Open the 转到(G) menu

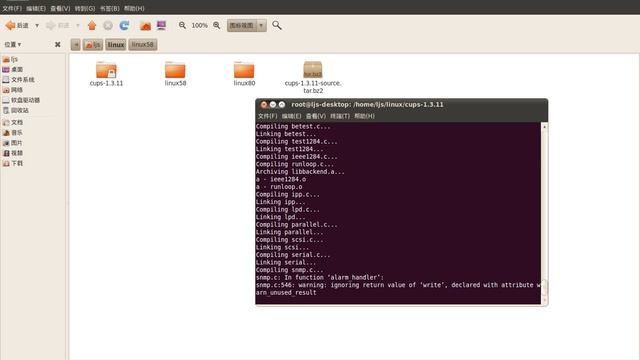point(84,8)
